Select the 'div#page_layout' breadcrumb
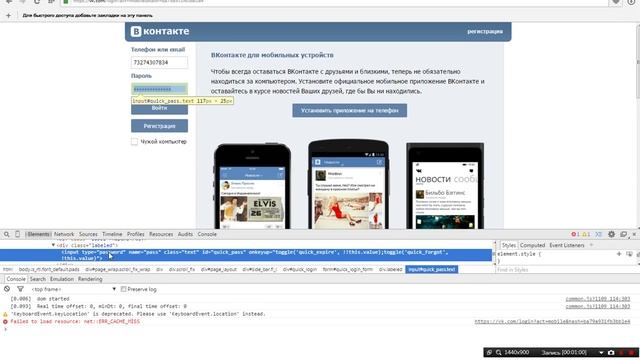This screenshot has width=640, height=360. click(x=219, y=269)
